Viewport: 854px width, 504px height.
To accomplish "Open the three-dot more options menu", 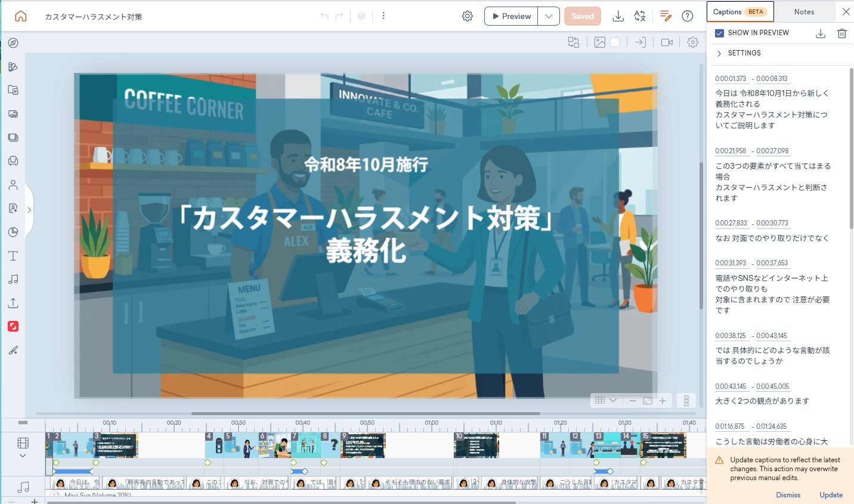I will click(x=383, y=16).
